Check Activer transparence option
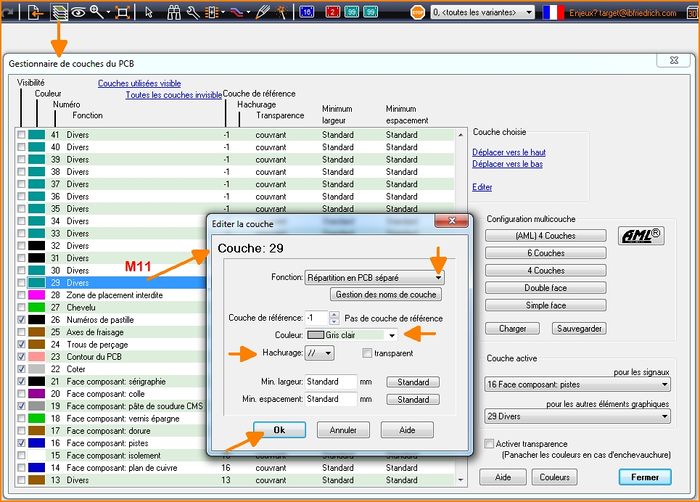 [x=488, y=444]
